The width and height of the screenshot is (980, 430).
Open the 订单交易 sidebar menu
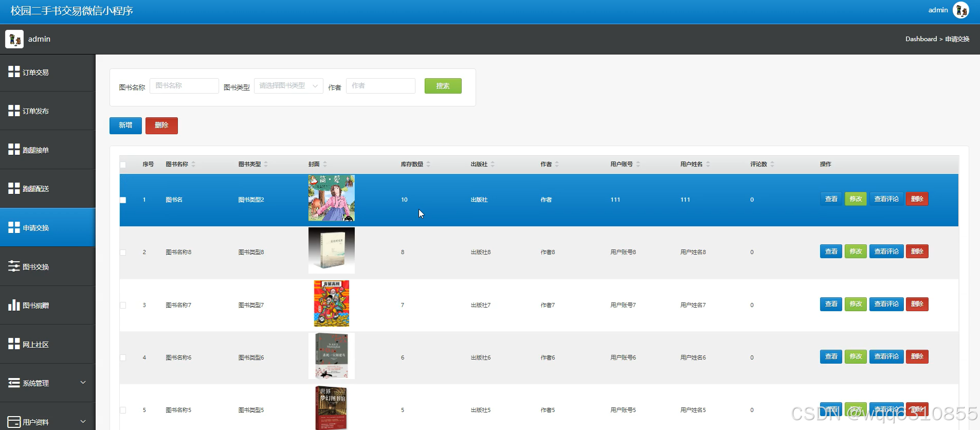coord(47,73)
